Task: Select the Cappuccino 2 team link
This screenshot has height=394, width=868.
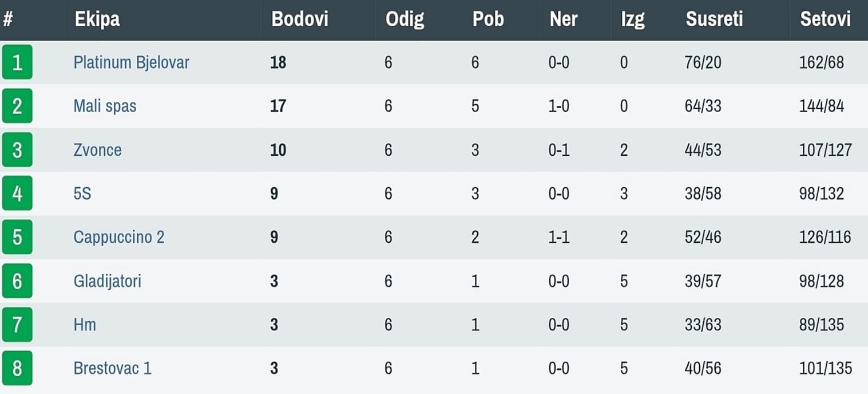Action: 119,237
